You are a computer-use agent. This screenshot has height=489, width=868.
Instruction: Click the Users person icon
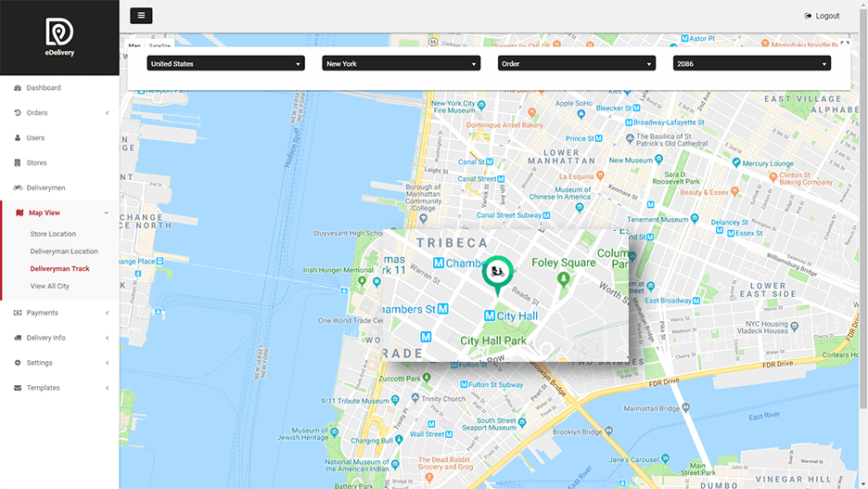(18, 138)
